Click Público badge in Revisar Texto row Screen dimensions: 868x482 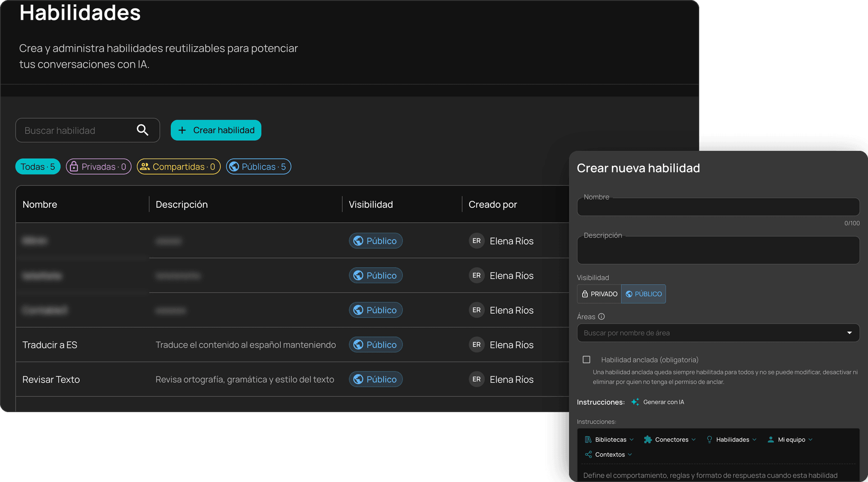[x=376, y=379]
